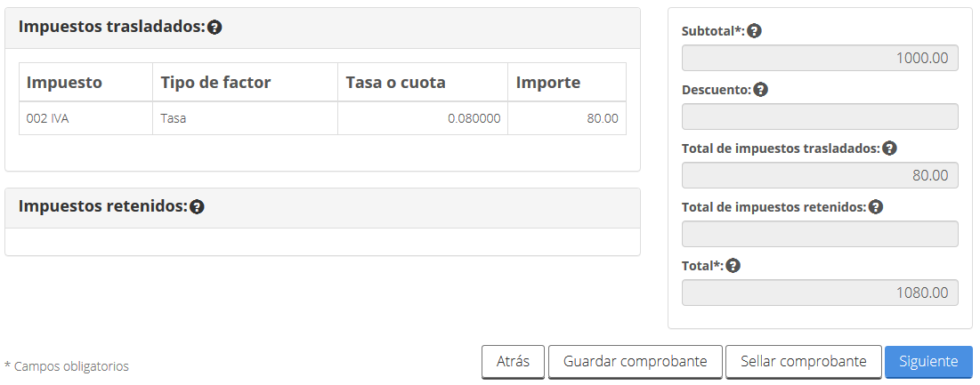Stamp invoice via Sellar comprobante
The width and height of the screenshot is (980, 385).
(803, 362)
